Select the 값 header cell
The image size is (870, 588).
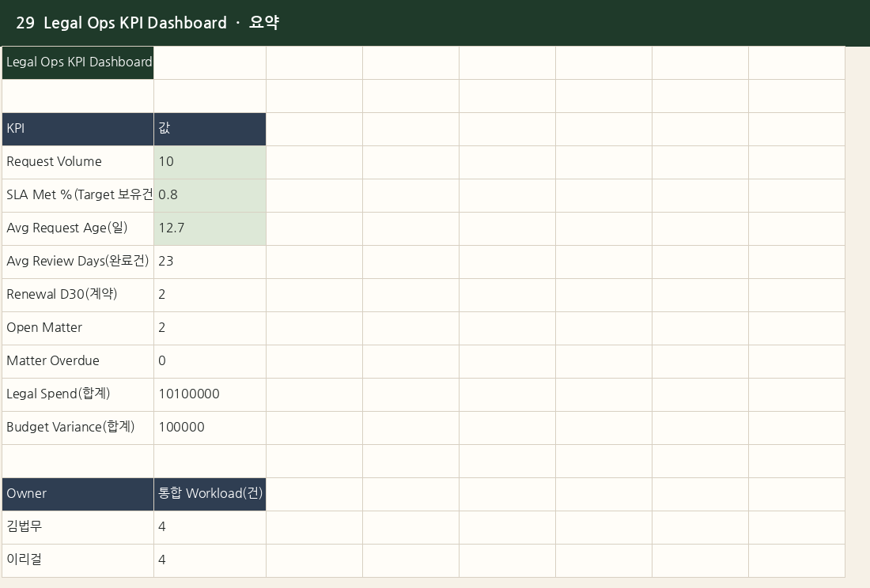[x=210, y=129]
